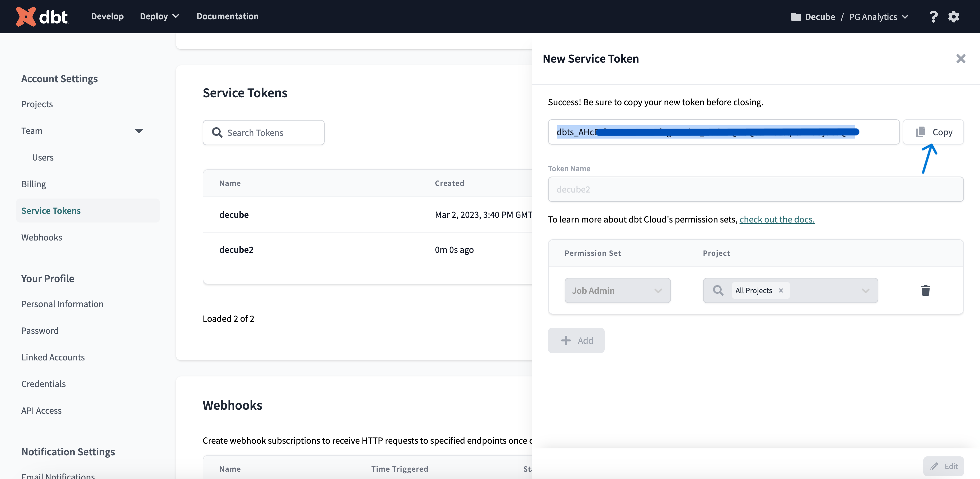Open the Job Admin permission set dropdown

[x=617, y=290]
